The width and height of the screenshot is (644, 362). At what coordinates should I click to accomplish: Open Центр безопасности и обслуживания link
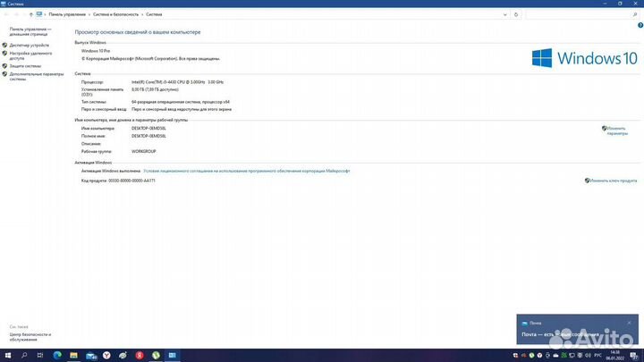point(30,337)
